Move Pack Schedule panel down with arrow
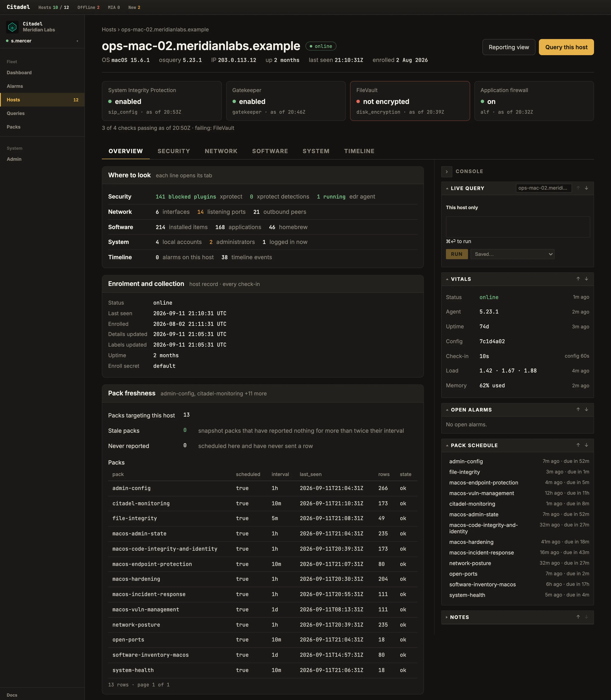 pos(586,445)
